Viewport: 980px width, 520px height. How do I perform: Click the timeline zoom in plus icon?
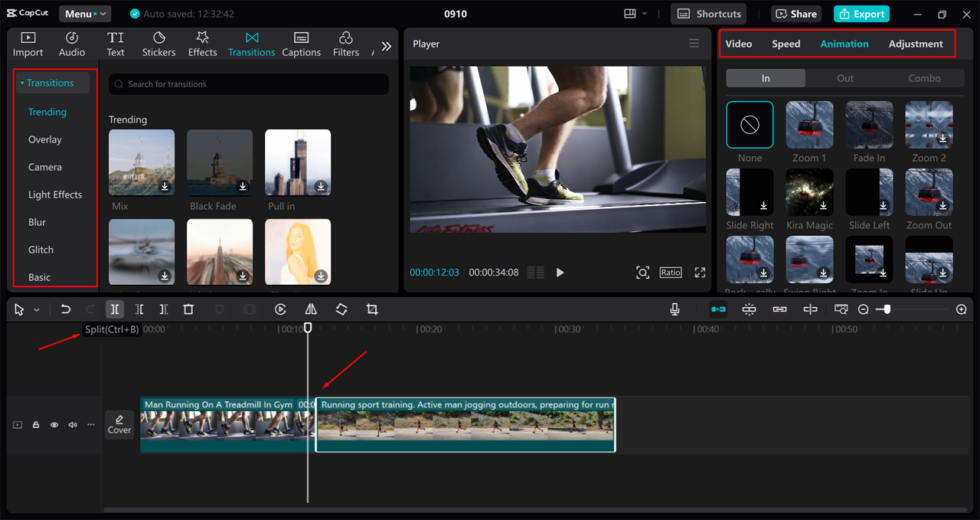pos(962,309)
